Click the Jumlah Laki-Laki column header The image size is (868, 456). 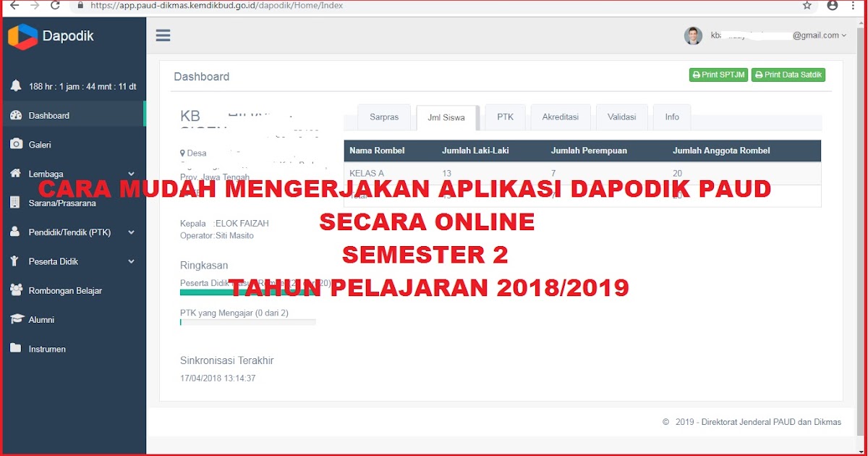(476, 151)
